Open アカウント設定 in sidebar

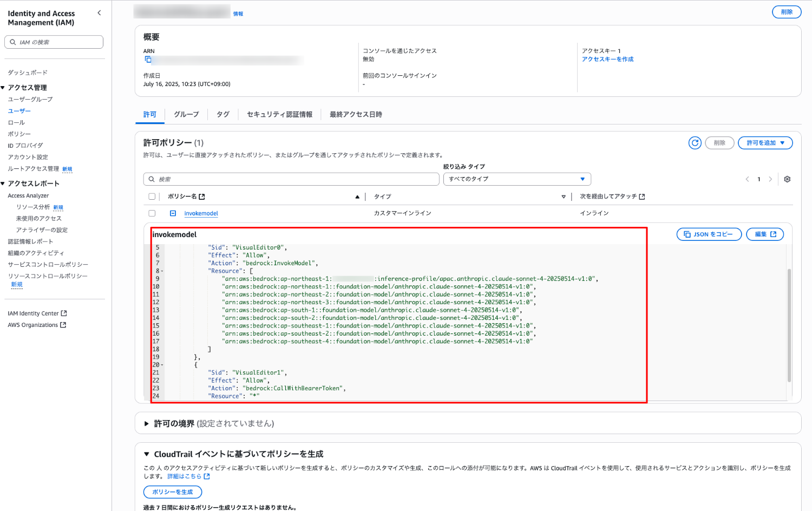click(28, 158)
